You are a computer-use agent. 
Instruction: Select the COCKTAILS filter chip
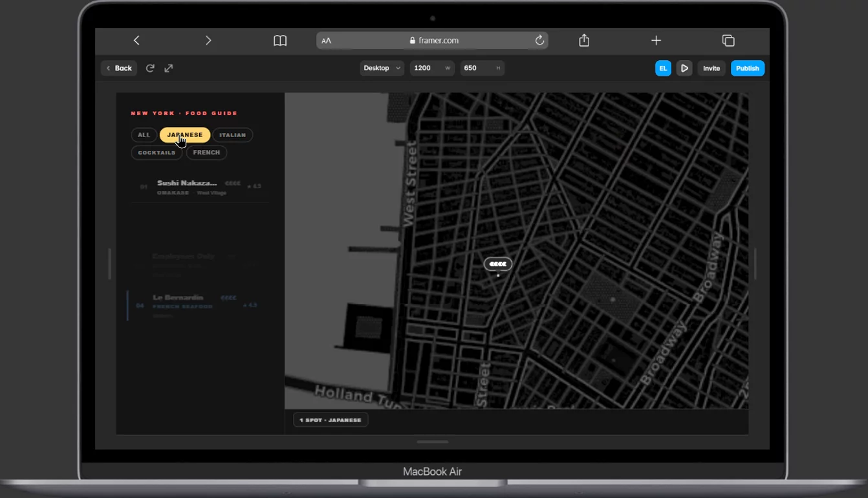click(x=157, y=153)
